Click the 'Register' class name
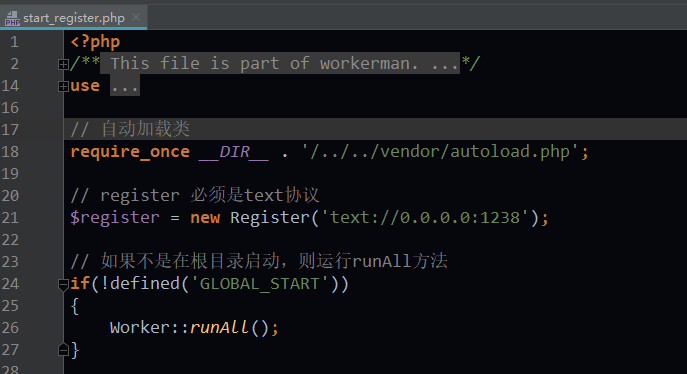687x374 pixels. pyautogui.click(x=270, y=218)
